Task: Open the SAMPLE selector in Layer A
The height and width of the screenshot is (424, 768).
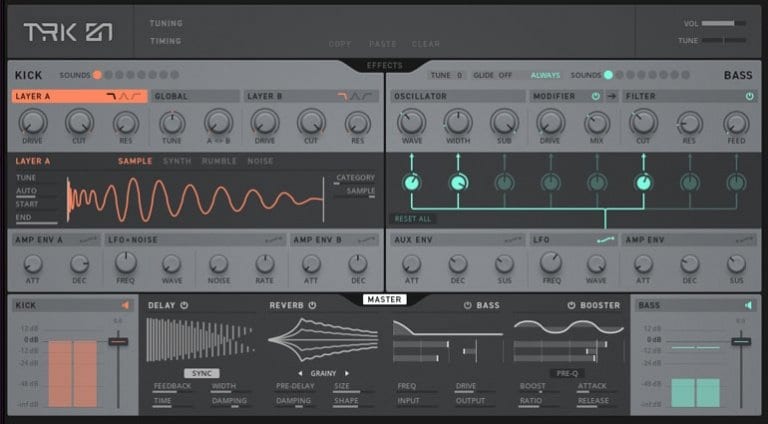Action: coord(360,191)
